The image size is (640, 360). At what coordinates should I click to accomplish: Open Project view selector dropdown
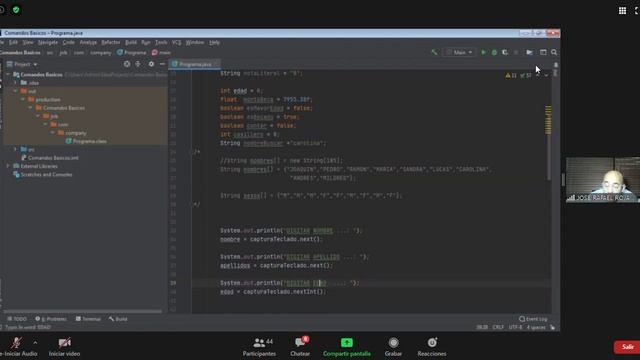pos(22,64)
